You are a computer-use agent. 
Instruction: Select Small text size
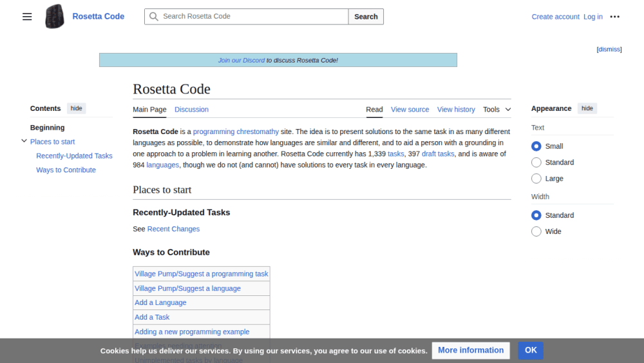coord(536,146)
